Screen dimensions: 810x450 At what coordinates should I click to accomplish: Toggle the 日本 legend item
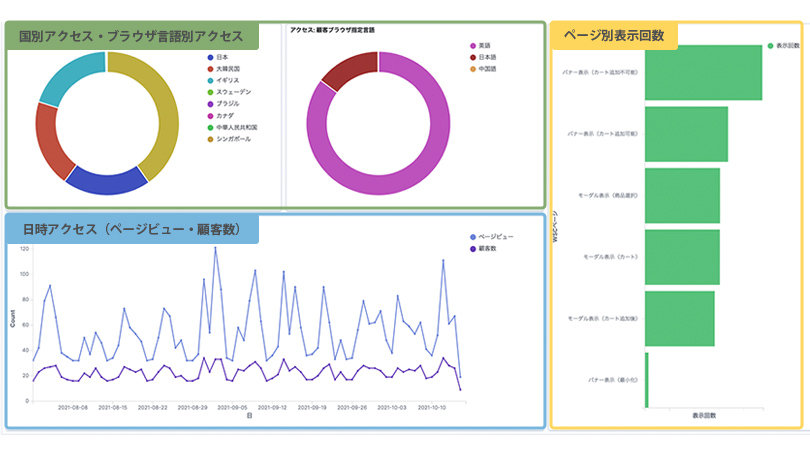click(x=221, y=57)
